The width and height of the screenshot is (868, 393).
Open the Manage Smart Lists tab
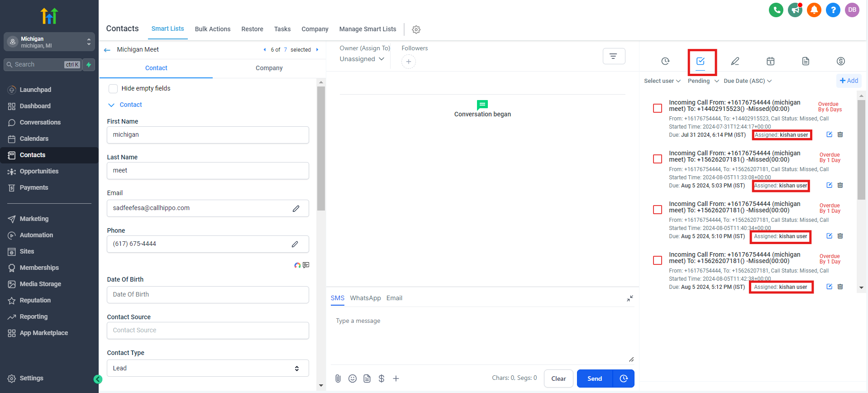[367, 29]
